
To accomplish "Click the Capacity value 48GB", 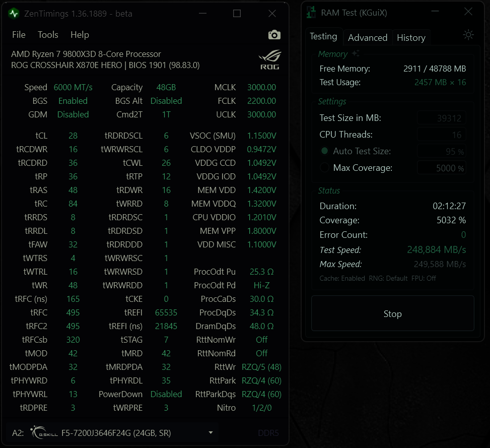I will click(166, 87).
